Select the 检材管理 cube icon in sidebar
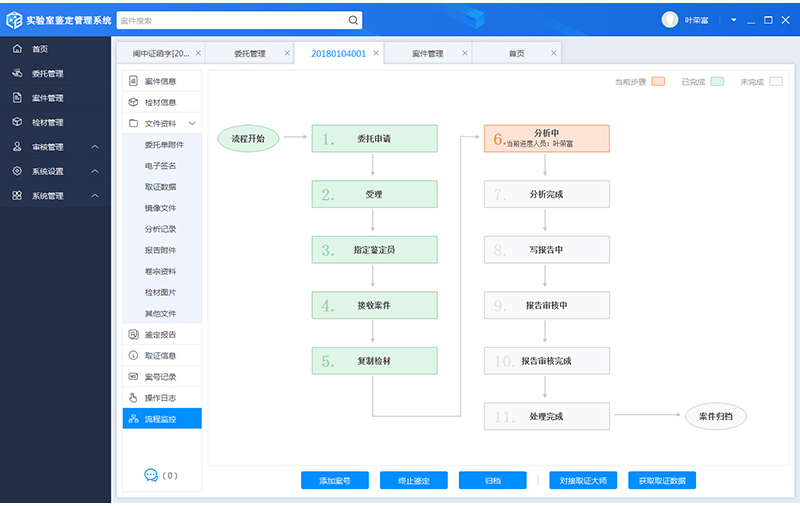The image size is (800, 506). coord(17,123)
